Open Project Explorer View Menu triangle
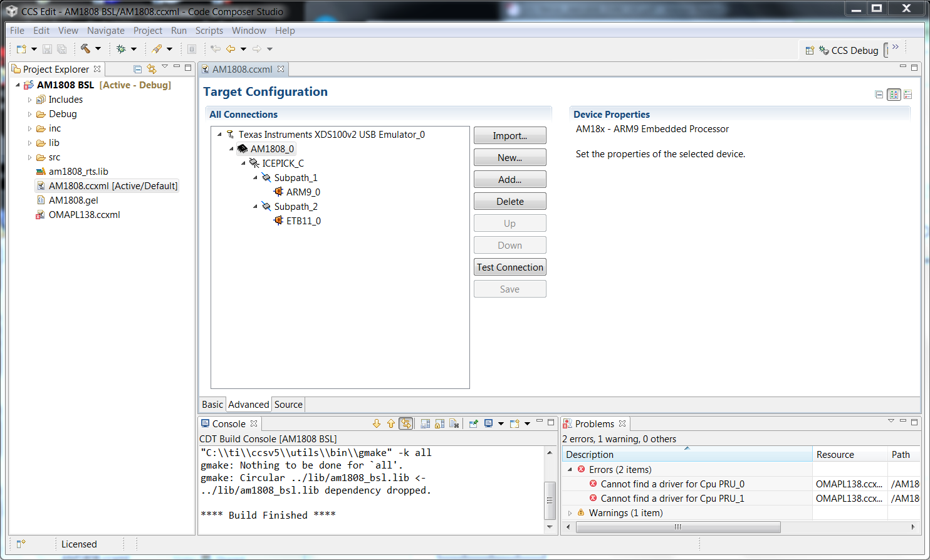This screenshot has height=560, width=930. coord(165,66)
